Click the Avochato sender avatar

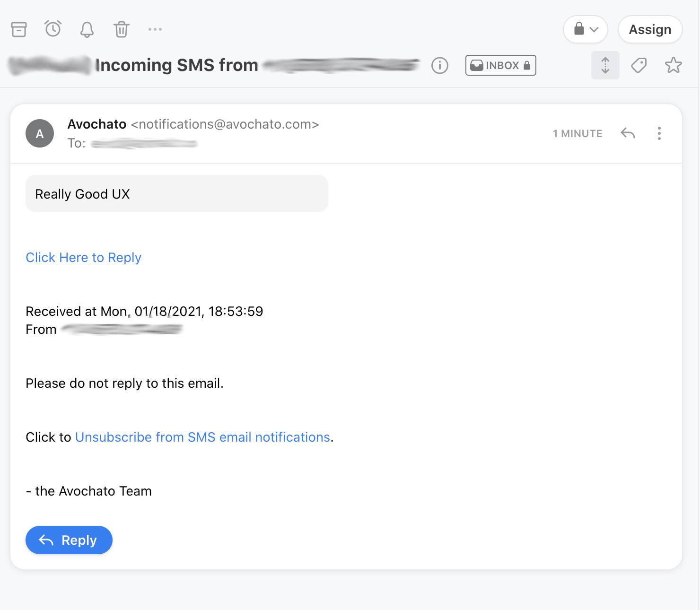(x=40, y=133)
